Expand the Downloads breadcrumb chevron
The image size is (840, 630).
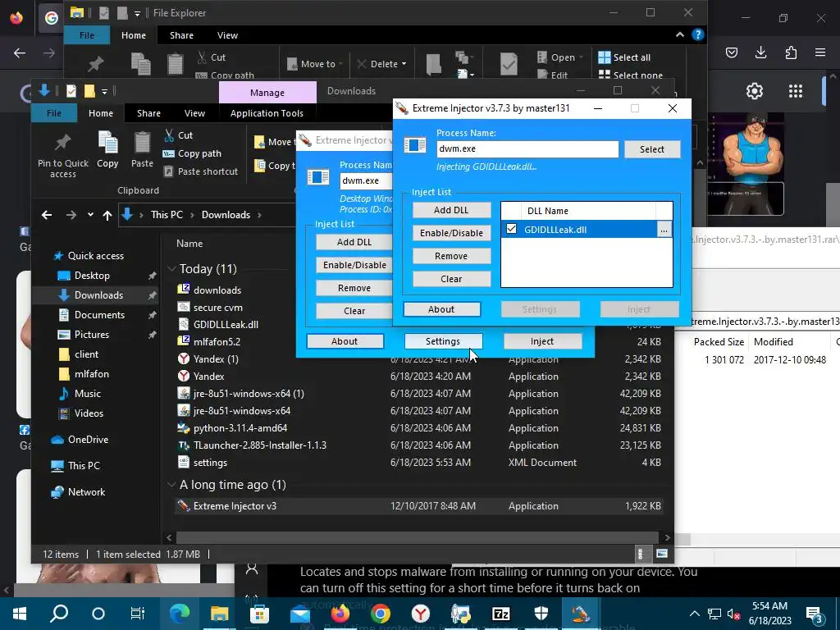[259, 215]
